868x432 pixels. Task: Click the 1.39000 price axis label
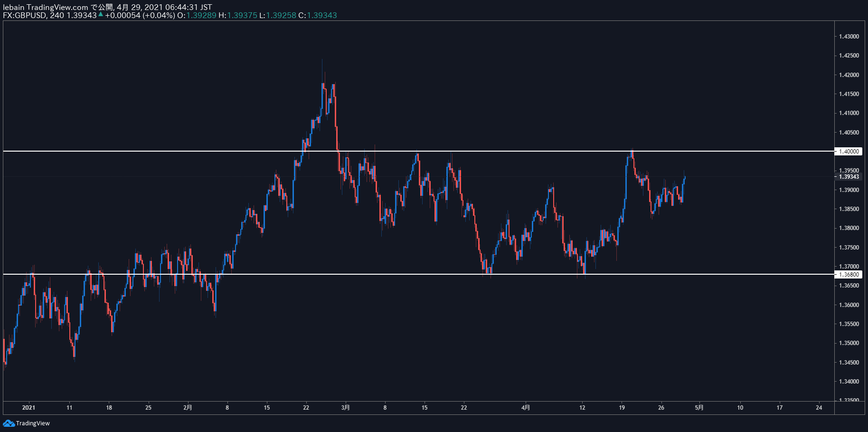tap(849, 190)
